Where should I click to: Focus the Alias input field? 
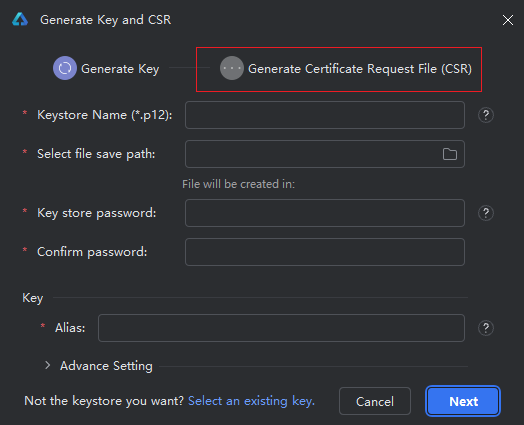pyautogui.click(x=281, y=328)
